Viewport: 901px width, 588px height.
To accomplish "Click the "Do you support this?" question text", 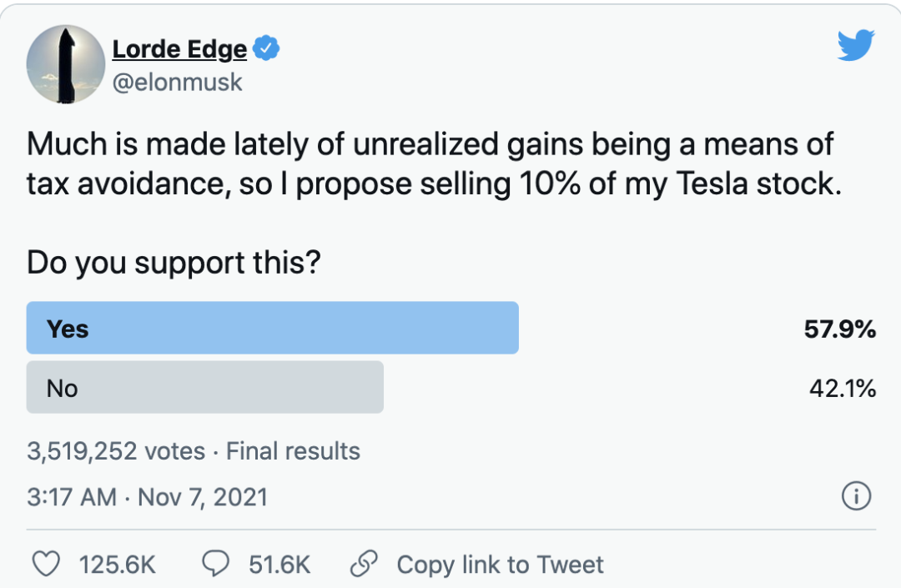I will 174,263.
